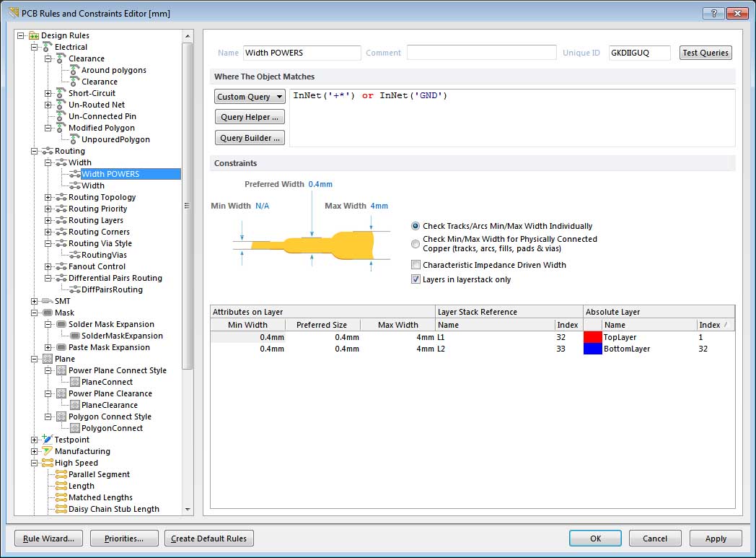Click the red TopLayer color swatch

[592, 337]
